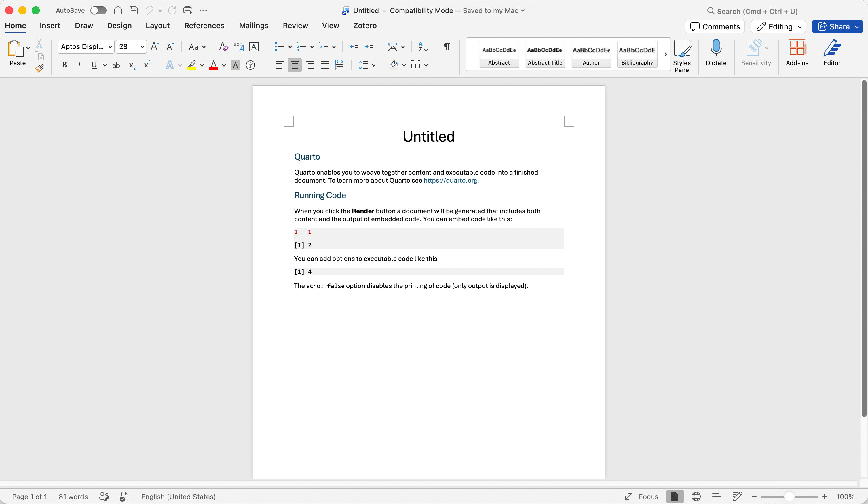Open the Design tab

119,26
